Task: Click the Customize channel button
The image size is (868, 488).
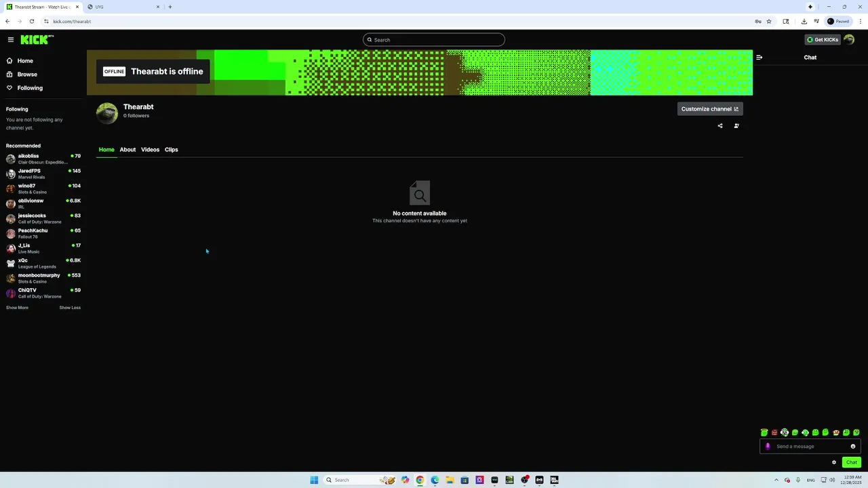Action: (x=710, y=109)
